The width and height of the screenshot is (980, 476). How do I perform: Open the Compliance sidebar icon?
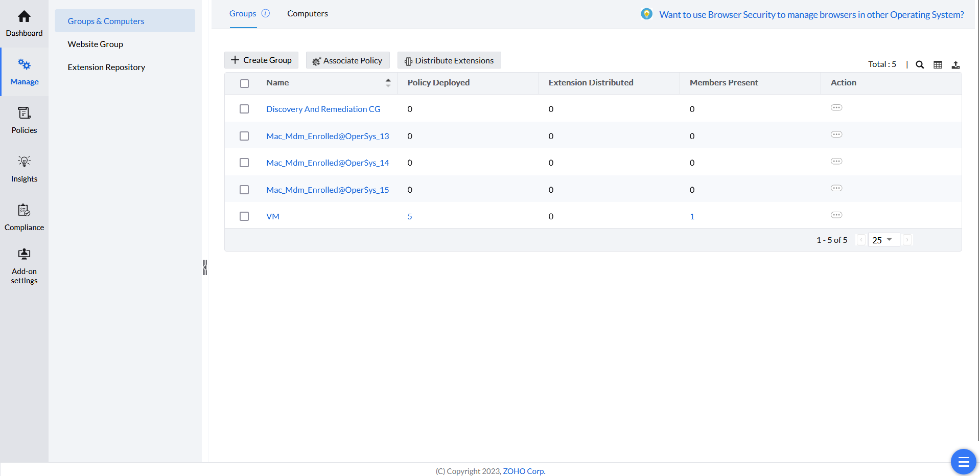24,210
